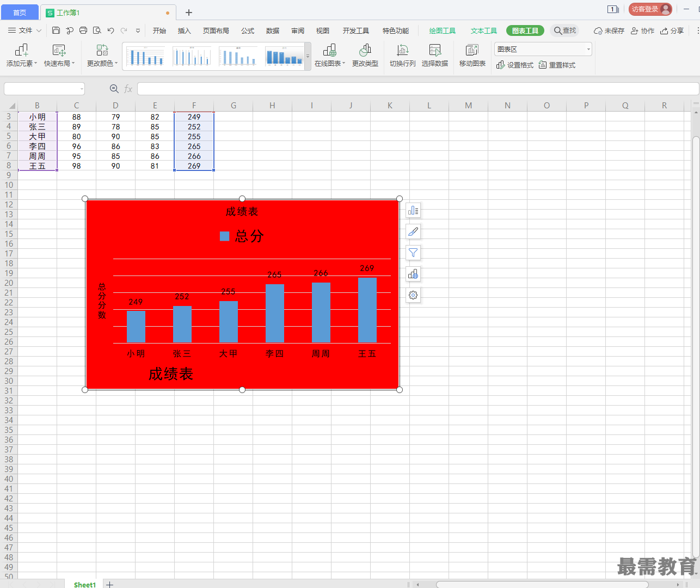The image size is (700, 588).
Task: Open the Formulas (公式) tab
Action: 248,30
